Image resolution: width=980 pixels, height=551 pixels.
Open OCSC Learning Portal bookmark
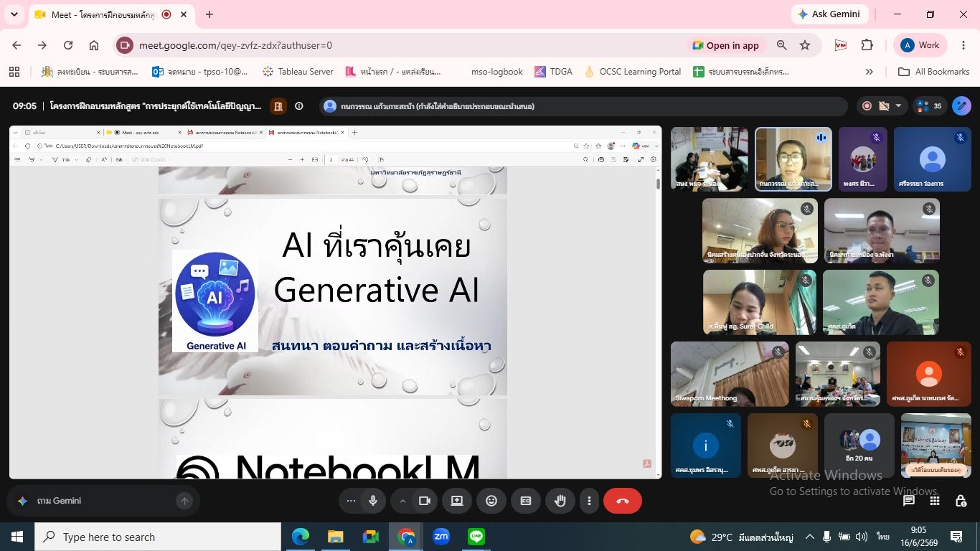tap(632, 72)
